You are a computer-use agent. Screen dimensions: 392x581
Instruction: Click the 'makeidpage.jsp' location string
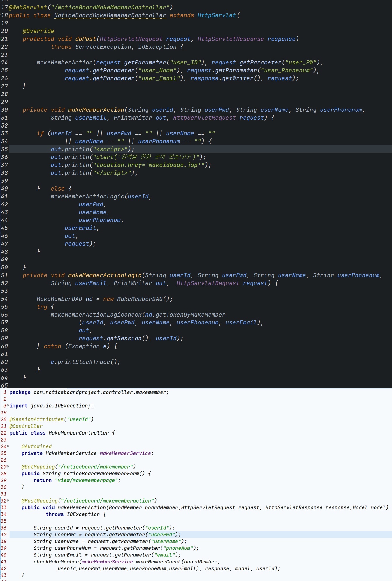(173, 165)
